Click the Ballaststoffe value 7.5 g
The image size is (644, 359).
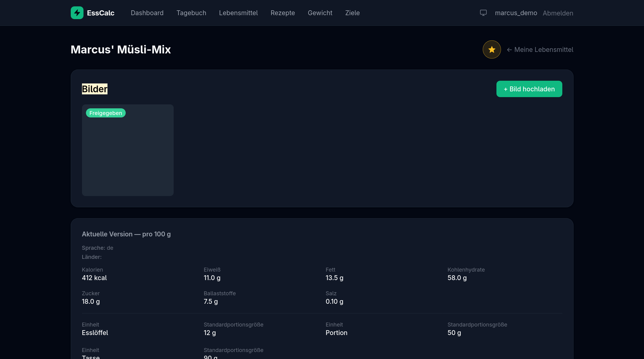211,301
